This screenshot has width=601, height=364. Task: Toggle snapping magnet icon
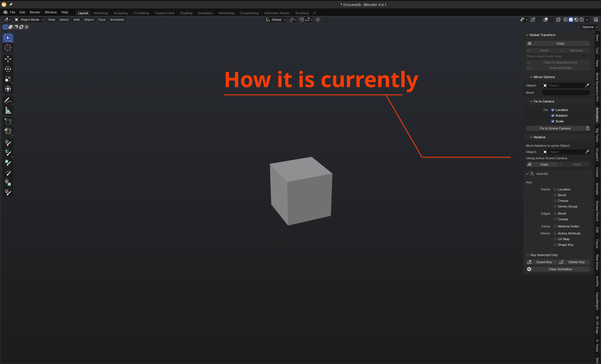[302, 20]
